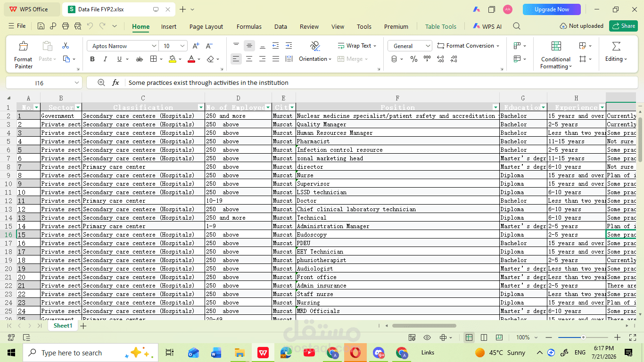Add a new sheet with plus icon

pos(83,326)
